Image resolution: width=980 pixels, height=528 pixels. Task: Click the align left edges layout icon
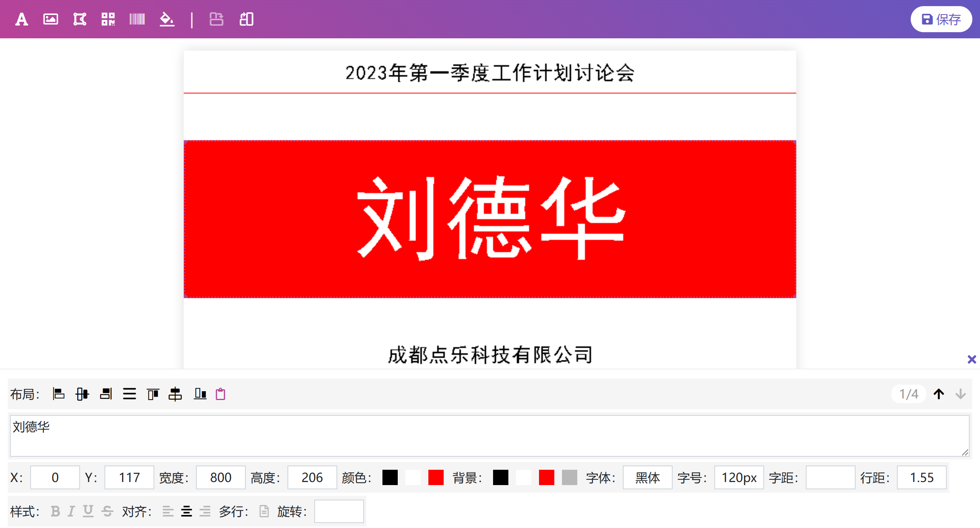pyautogui.click(x=59, y=394)
